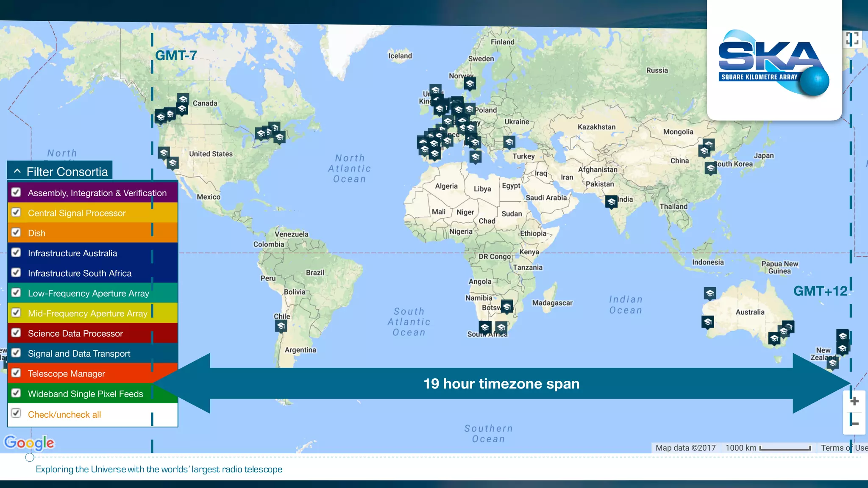Click the marker near Turkey
Viewport: 868px width, 488px height.
point(509,142)
